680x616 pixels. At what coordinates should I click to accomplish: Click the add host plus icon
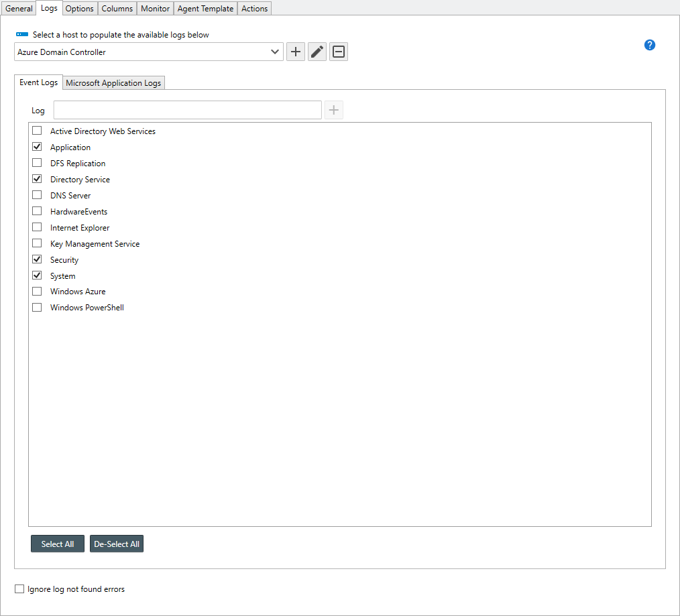296,52
